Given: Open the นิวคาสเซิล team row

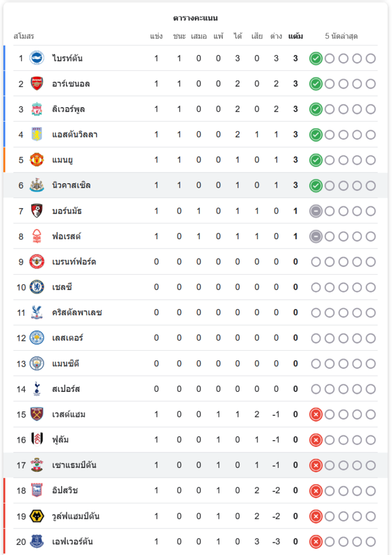Looking at the screenshot, I should tap(72, 185).
